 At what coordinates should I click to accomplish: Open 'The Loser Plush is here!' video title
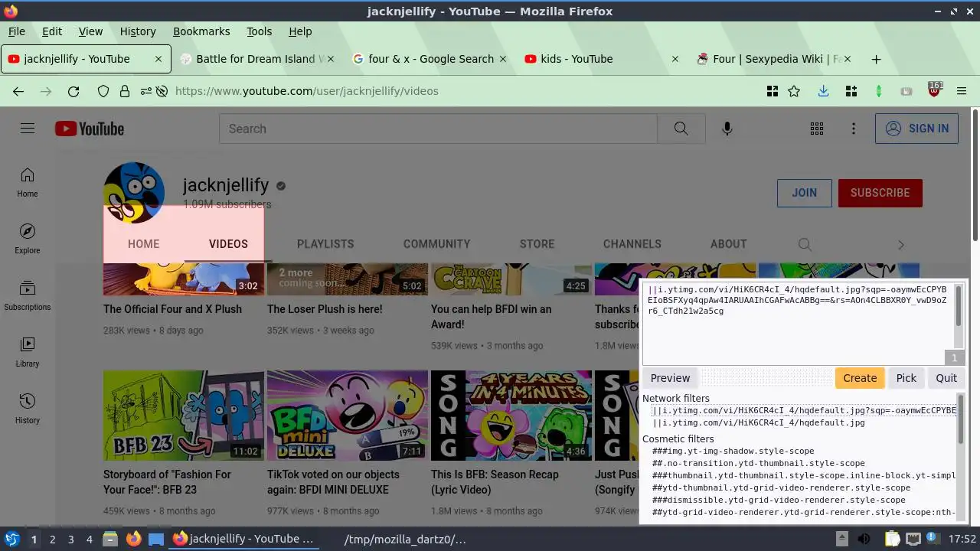click(325, 309)
